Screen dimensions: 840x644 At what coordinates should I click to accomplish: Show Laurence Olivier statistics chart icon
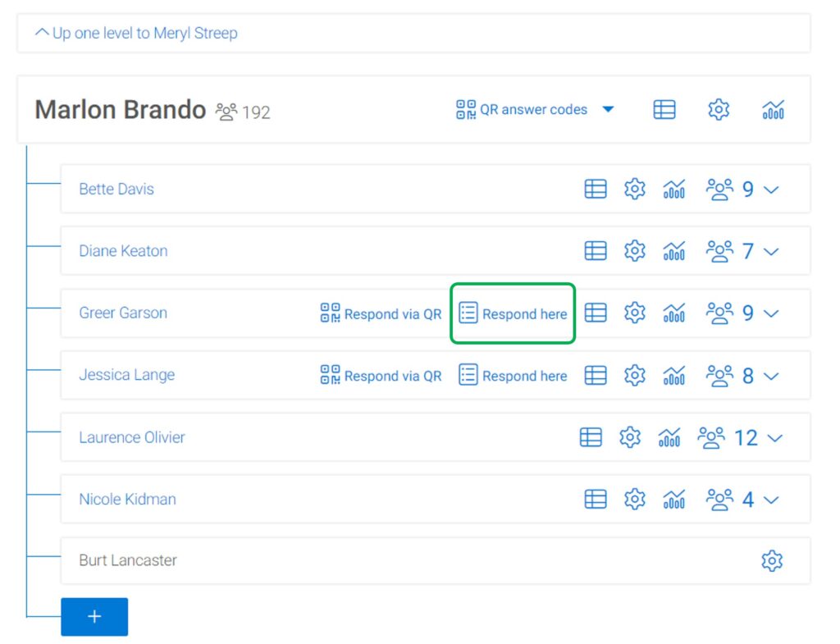click(669, 438)
